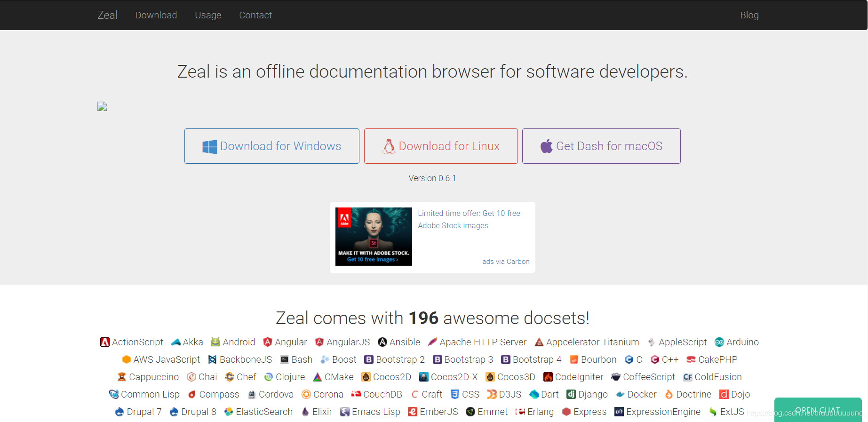
Task: Click the Docker whale icon
Action: [620, 394]
